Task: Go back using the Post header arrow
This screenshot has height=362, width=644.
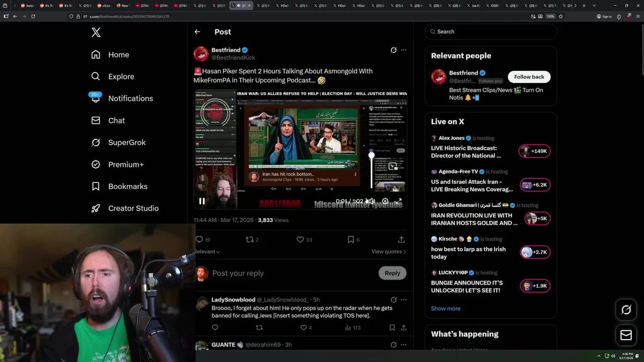Action: click(197, 32)
